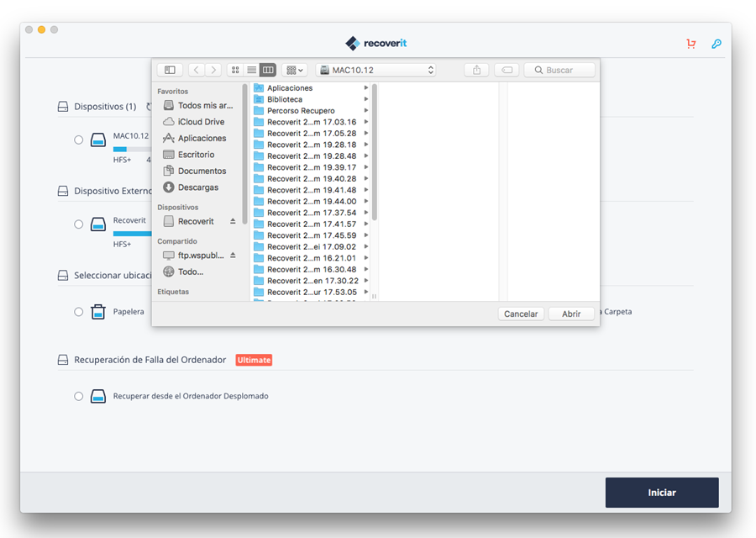Click the MAC10.12 drive usage bar

pyautogui.click(x=132, y=150)
